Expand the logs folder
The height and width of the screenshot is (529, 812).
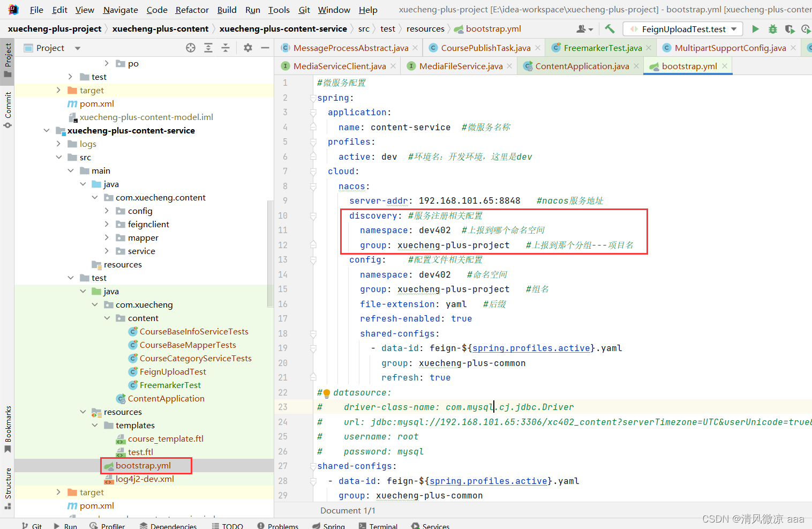[x=58, y=144]
